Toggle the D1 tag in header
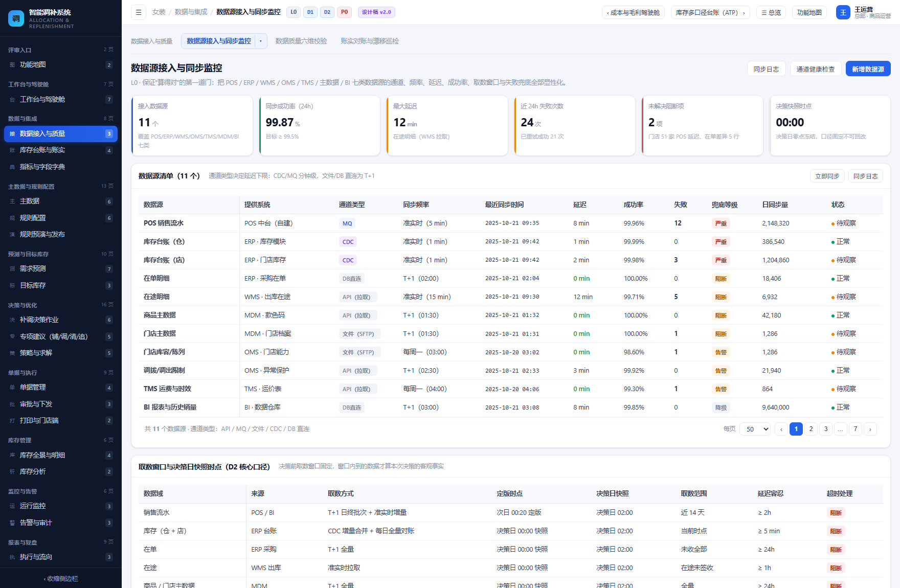The image size is (900, 588). coord(310,12)
